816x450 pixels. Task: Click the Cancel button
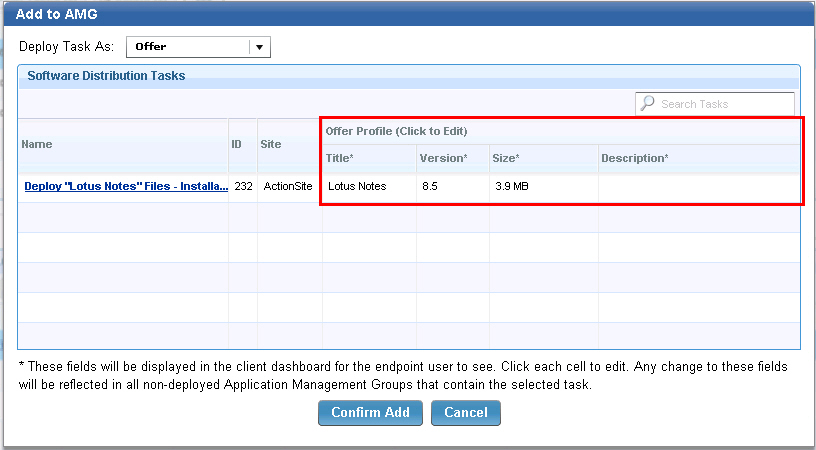point(466,413)
